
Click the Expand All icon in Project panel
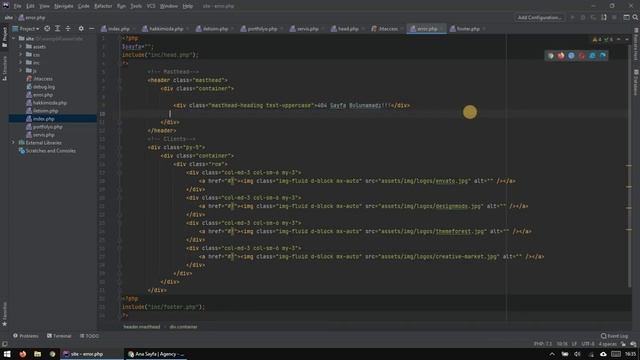tap(58, 29)
